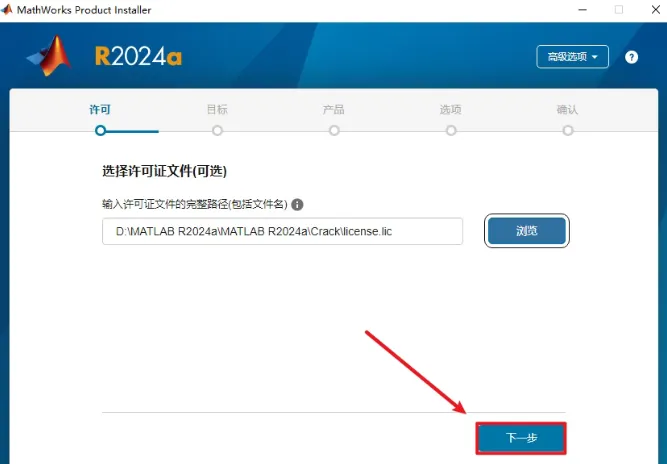Click the 许可 step progress circle
The width and height of the screenshot is (667, 464).
click(x=100, y=131)
